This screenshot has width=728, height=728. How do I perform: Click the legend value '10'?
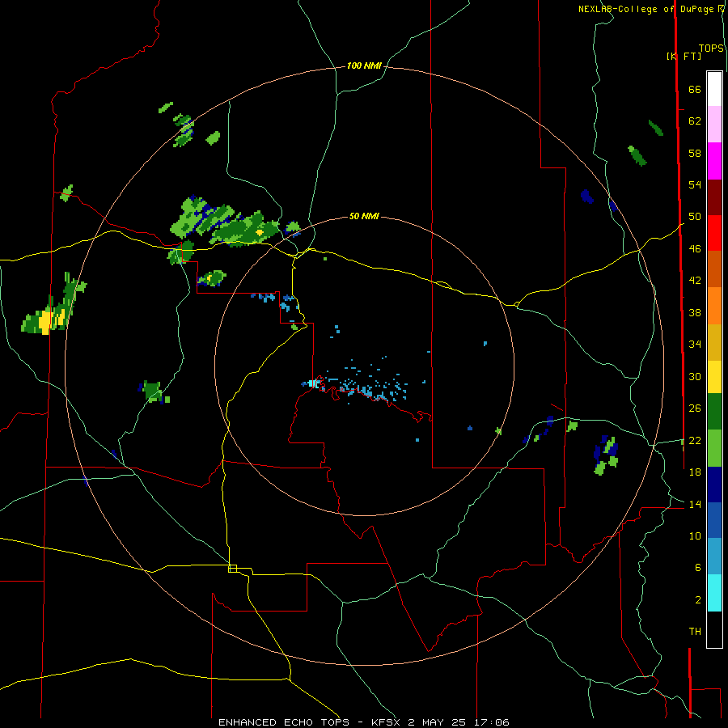(695, 536)
